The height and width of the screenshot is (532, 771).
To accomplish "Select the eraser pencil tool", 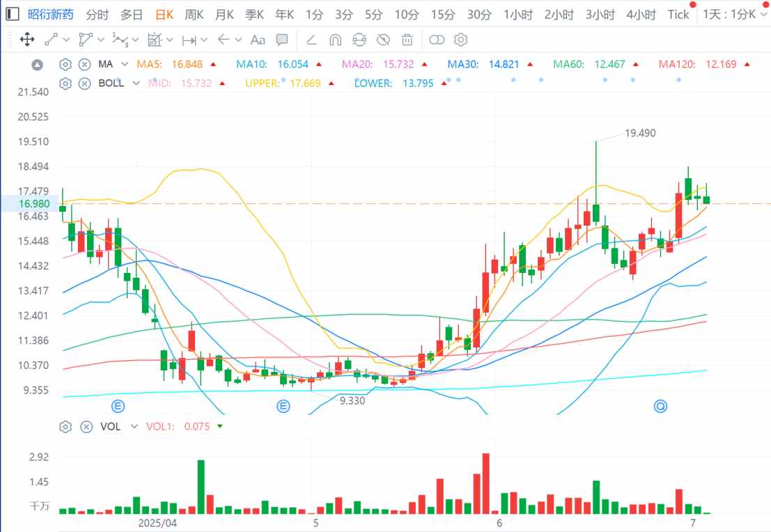I will (x=311, y=40).
